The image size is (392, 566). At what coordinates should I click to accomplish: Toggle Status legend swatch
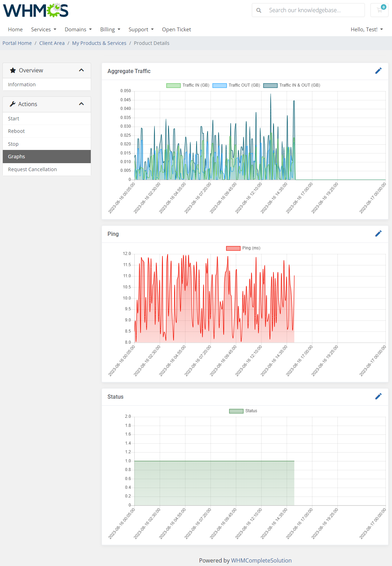click(236, 411)
